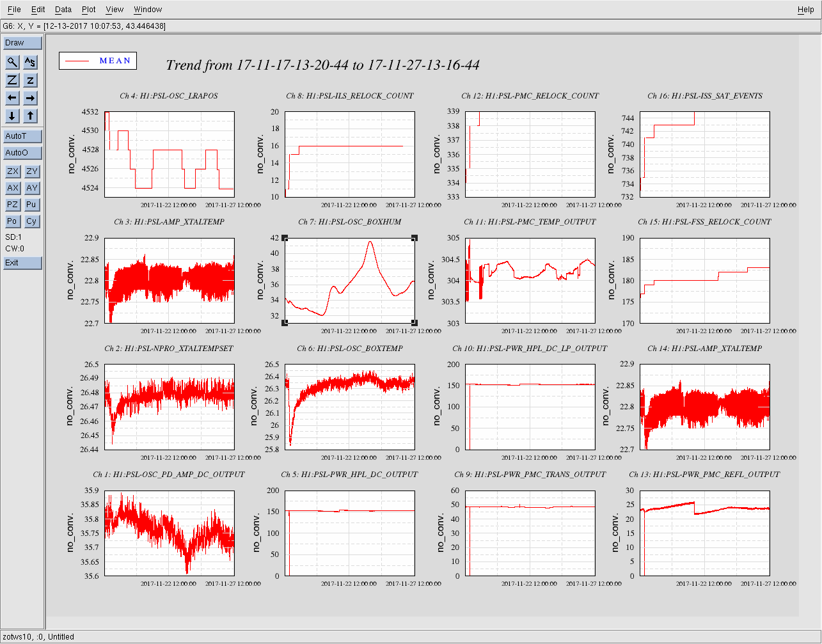Screen dimensions: 822x644
Task: Click the AY autoscale Y button
Action: coord(31,188)
